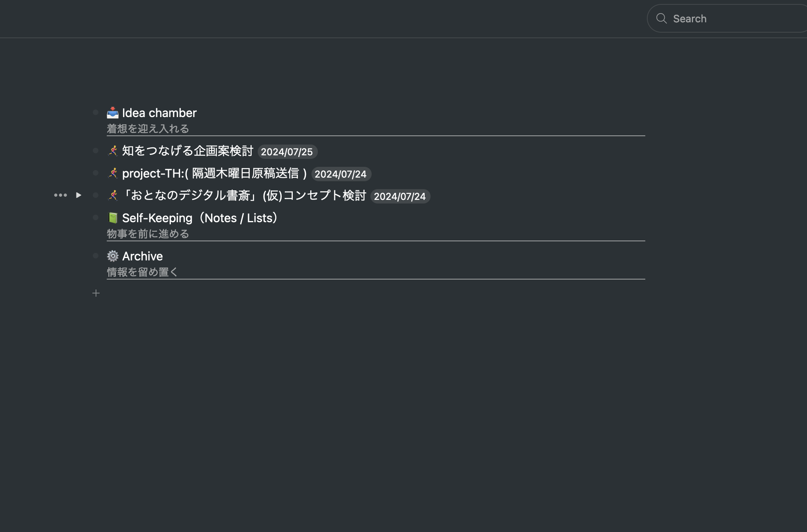Click the gear icon beside Archive
The width and height of the screenshot is (807, 532).
point(113,256)
